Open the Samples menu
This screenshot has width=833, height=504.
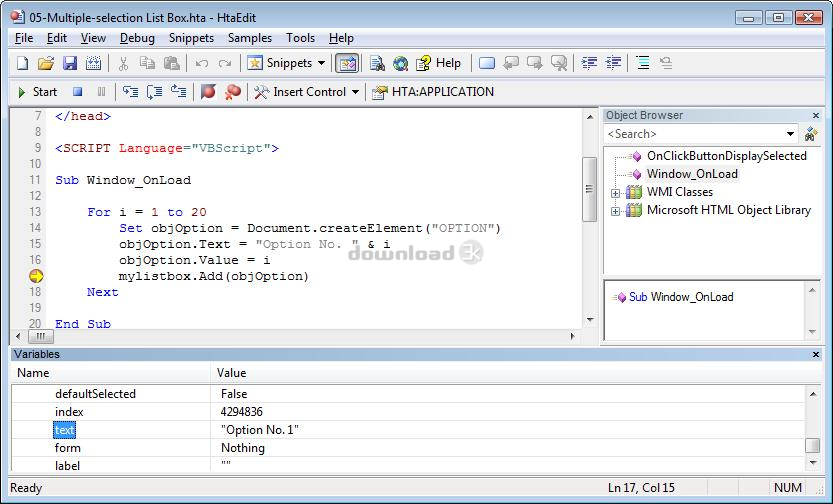pyautogui.click(x=250, y=38)
